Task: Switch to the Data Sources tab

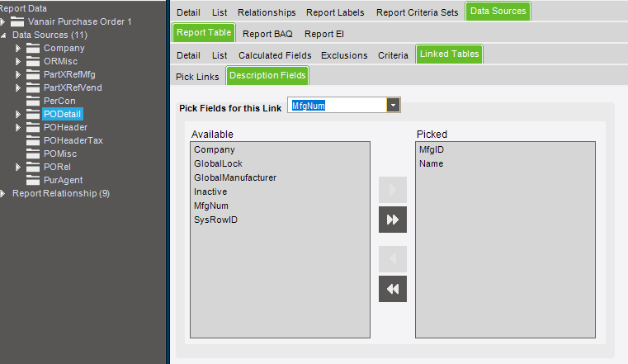Action: click(x=498, y=12)
